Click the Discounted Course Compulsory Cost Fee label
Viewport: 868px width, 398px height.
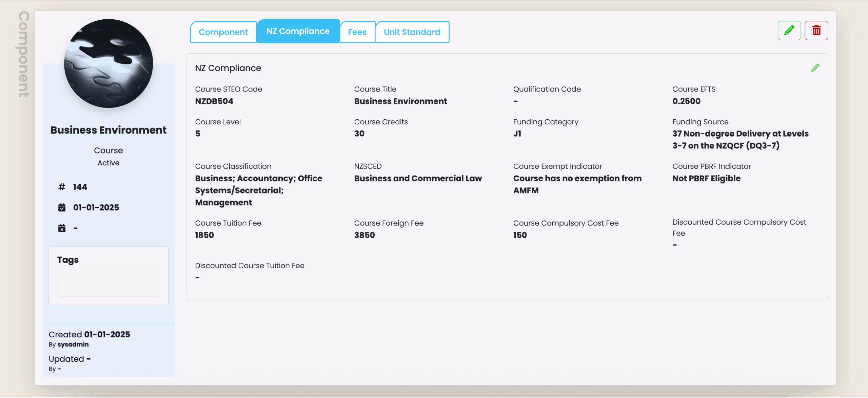tap(739, 227)
